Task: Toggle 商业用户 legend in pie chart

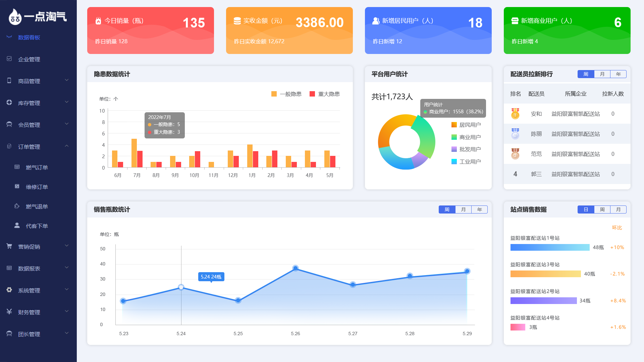Action: tap(466, 137)
